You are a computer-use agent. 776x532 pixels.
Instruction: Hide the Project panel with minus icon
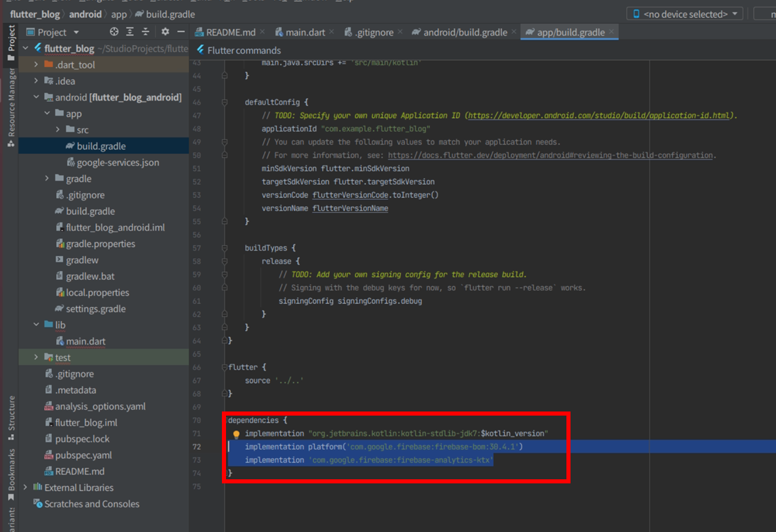point(181,31)
